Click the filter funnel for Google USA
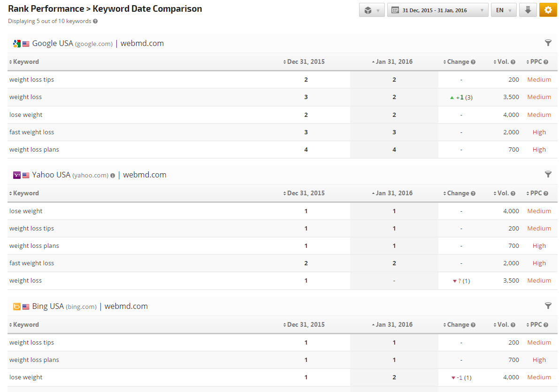The image size is (559, 392). pyautogui.click(x=548, y=43)
